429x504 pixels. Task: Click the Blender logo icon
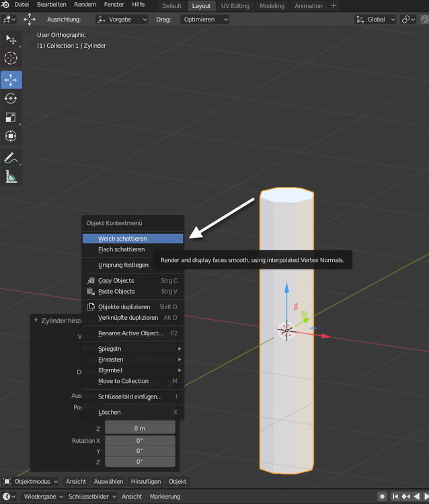point(5,5)
